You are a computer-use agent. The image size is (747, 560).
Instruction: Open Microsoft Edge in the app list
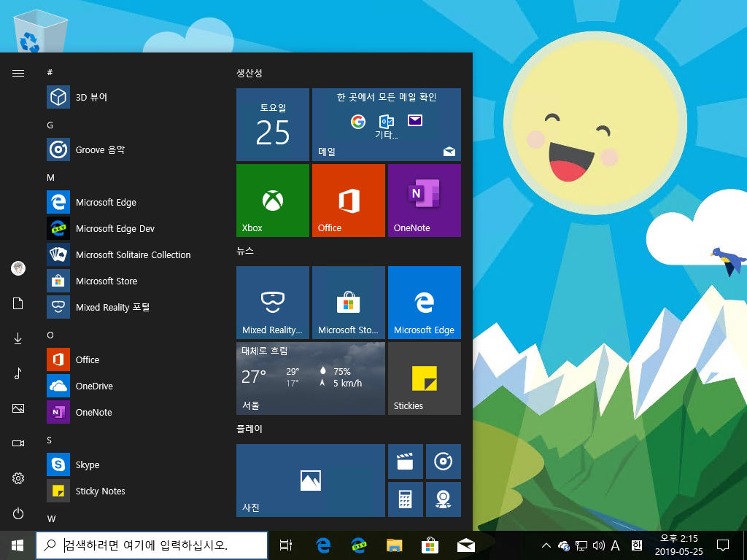click(x=128, y=203)
